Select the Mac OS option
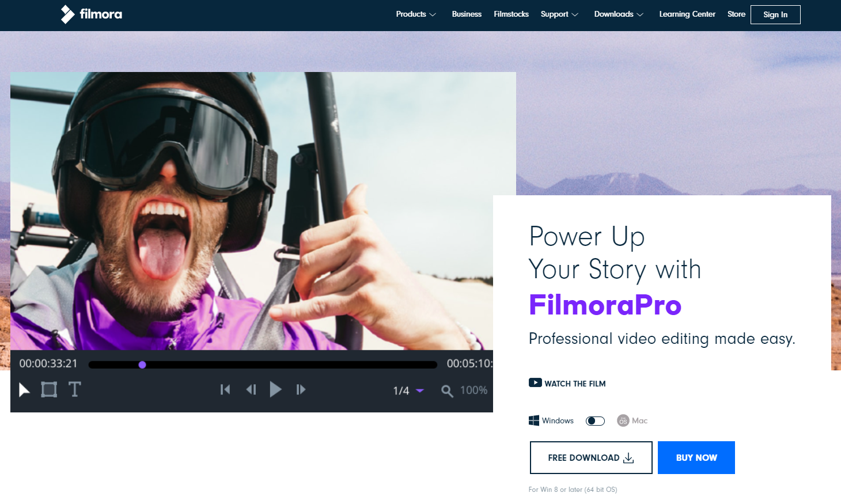Viewport: 841px width, 504px height. pyautogui.click(x=632, y=421)
